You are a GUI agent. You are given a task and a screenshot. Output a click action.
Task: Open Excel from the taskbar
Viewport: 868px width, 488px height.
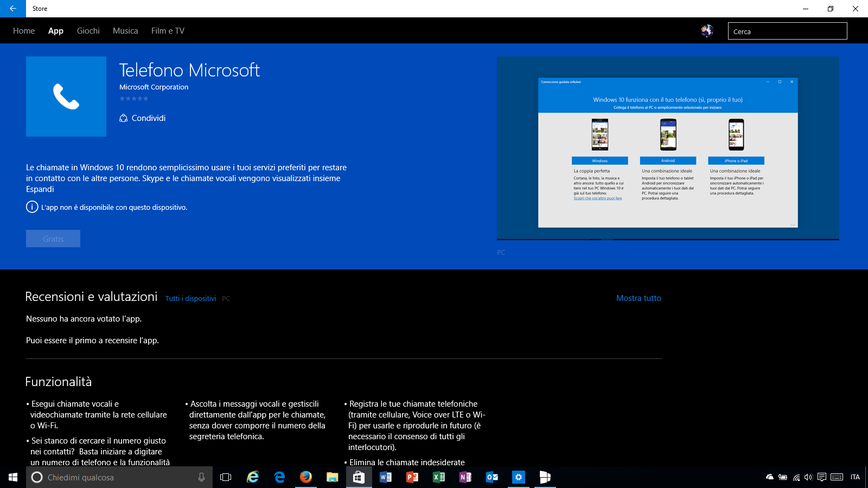pos(439,477)
